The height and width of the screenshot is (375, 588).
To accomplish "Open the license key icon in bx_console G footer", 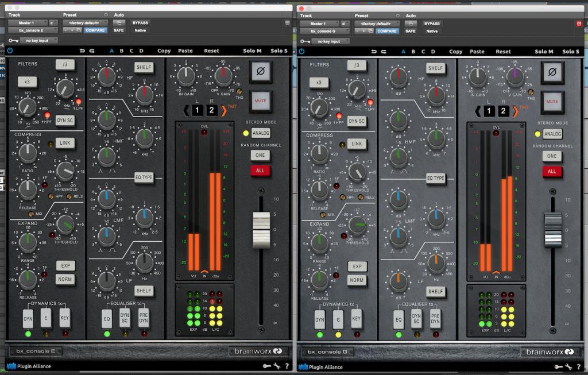I will click(558, 367).
